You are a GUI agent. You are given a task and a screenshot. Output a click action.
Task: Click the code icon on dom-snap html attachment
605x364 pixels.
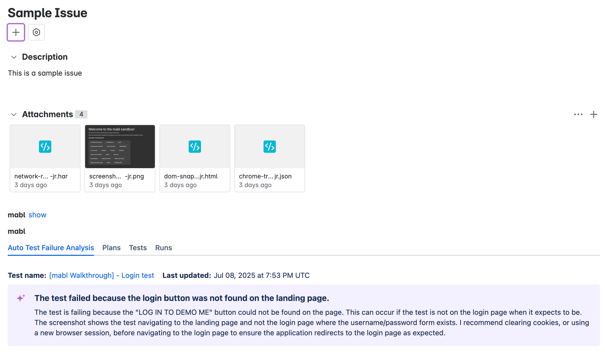coord(195,146)
